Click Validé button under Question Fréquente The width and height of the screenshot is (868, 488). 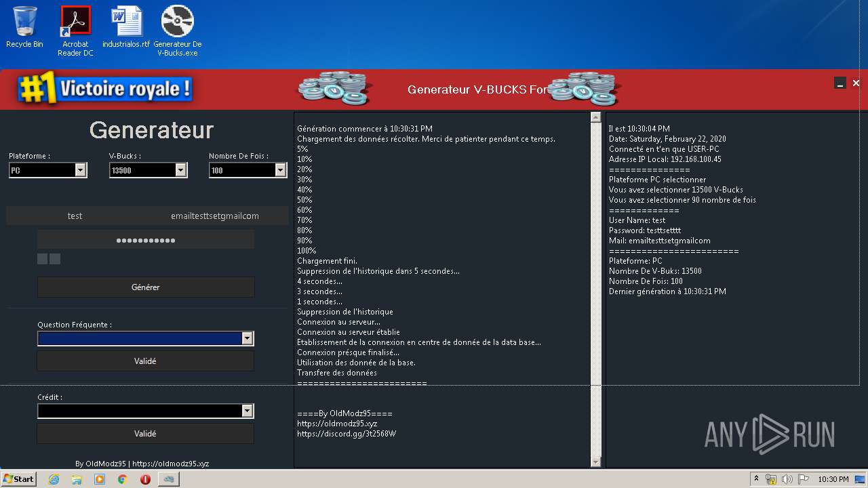coord(146,361)
